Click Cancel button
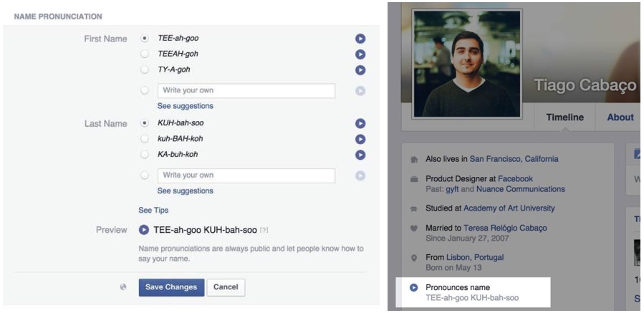Viewport: 644px width, 313px height. [226, 287]
